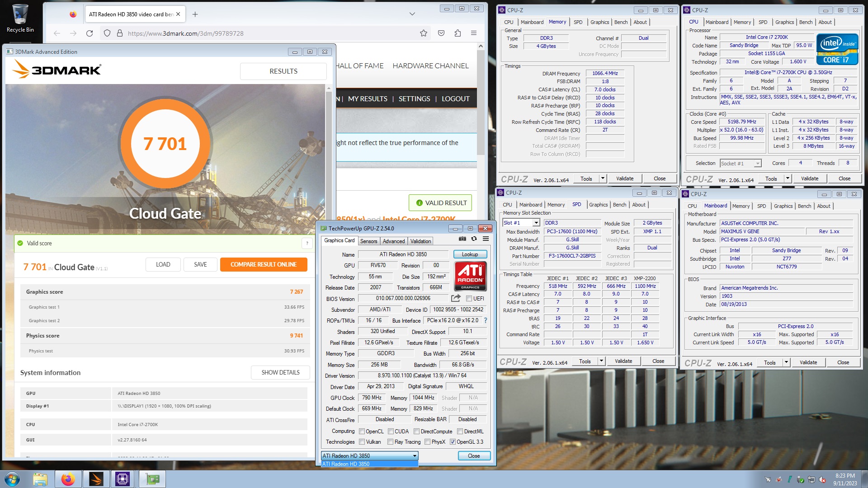Click the Save to Pocket icon

click(441, 33)
